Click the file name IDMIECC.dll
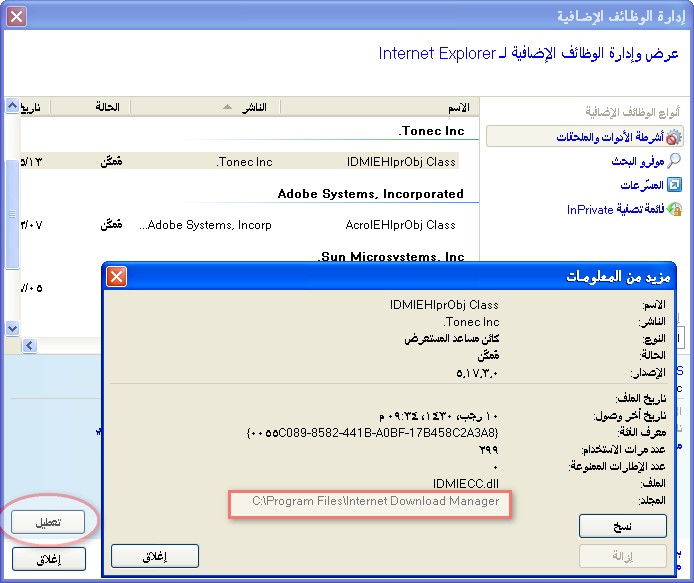The height and width of the screenshot is (583, 694). (466, 483)
